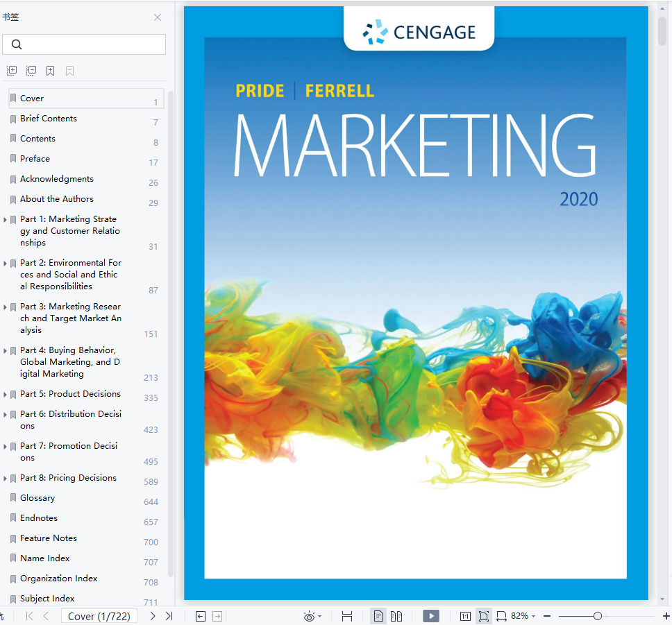Click bookmark icon beside Preface
672x625 pixels.
[x=13, y=159]
